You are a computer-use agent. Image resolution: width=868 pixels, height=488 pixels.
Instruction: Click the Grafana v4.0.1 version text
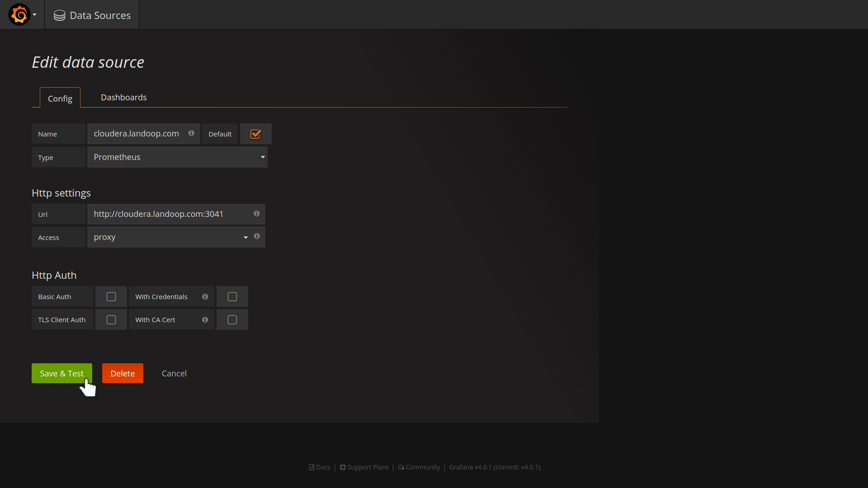click(495, 467)
